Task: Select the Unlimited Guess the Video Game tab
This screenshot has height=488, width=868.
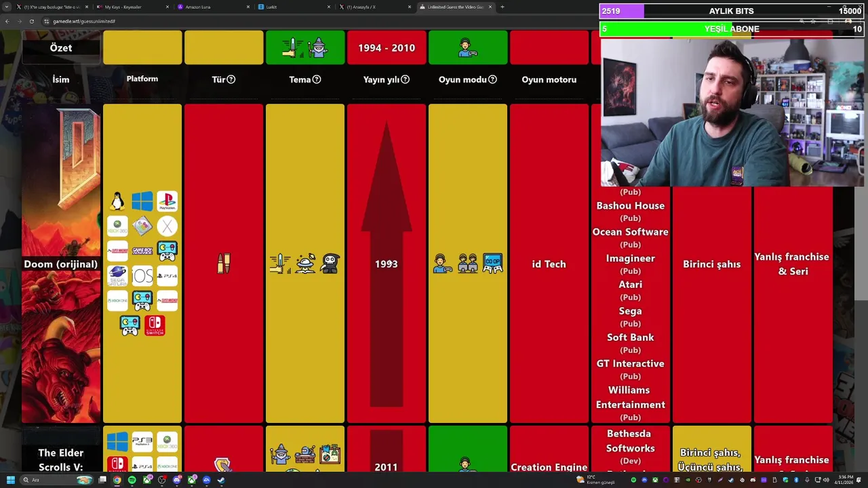Action: coord(456,7)
